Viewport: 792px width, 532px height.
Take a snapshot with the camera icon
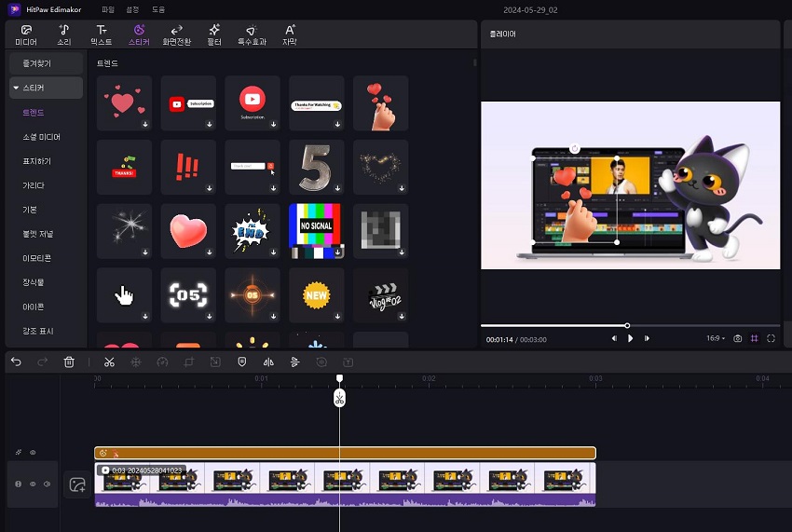click(738, 338)
